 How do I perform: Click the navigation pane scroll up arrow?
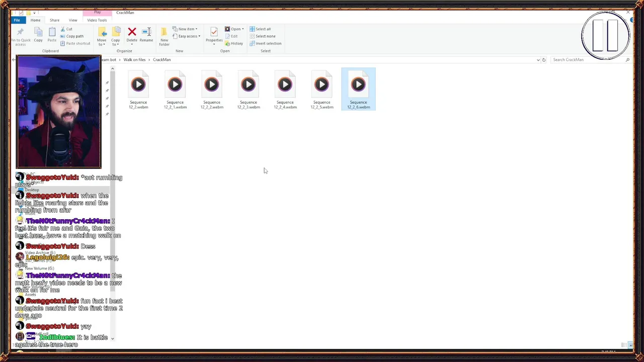pyautogui.click(x=113, y=68)
